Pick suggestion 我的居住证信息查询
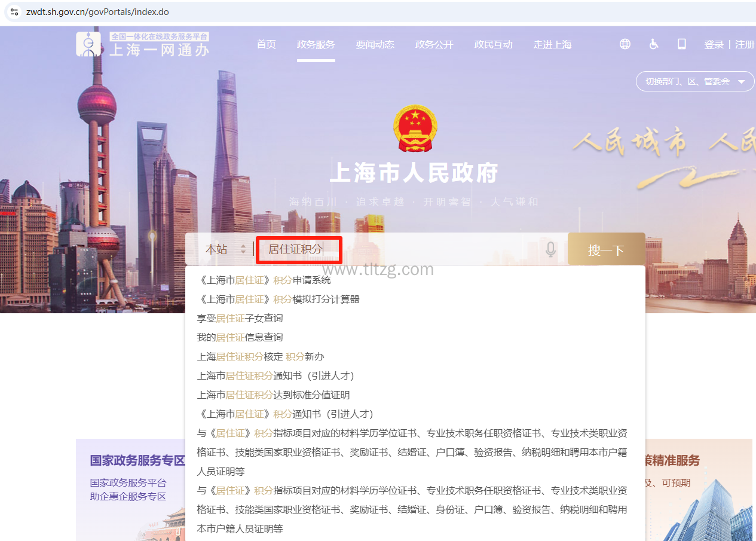Screen dimensions: 756x541 [240, 337]
